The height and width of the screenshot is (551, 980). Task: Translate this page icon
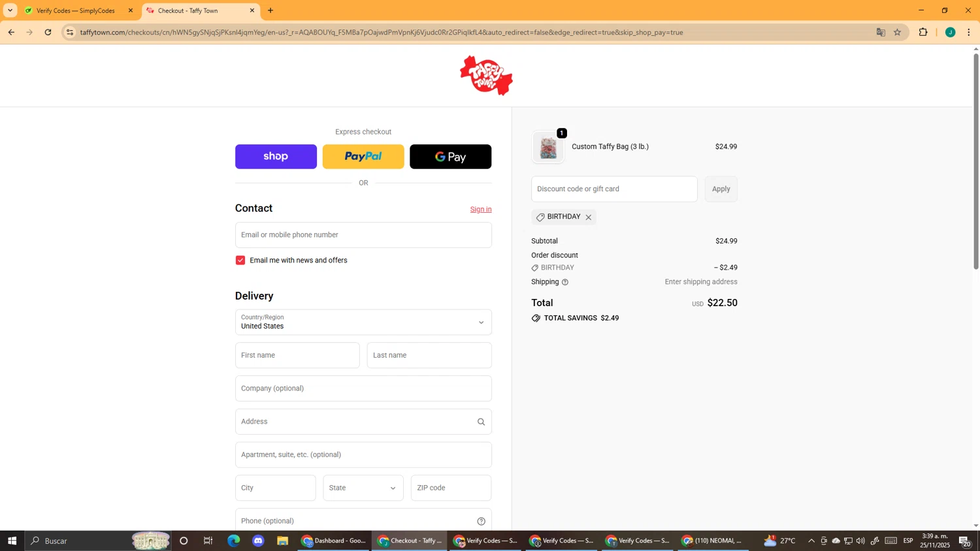pyautogui.click(x=881, y=32)
